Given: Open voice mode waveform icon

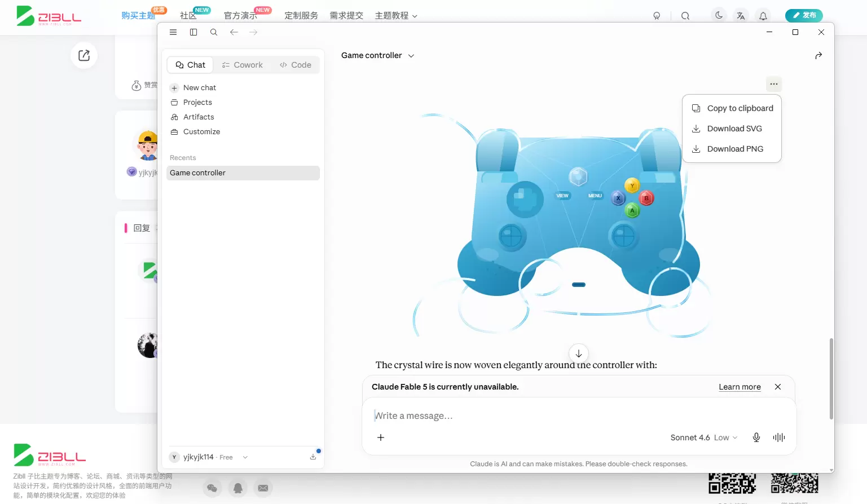Looking at the screenshot, I should click(x=779, y=437).
